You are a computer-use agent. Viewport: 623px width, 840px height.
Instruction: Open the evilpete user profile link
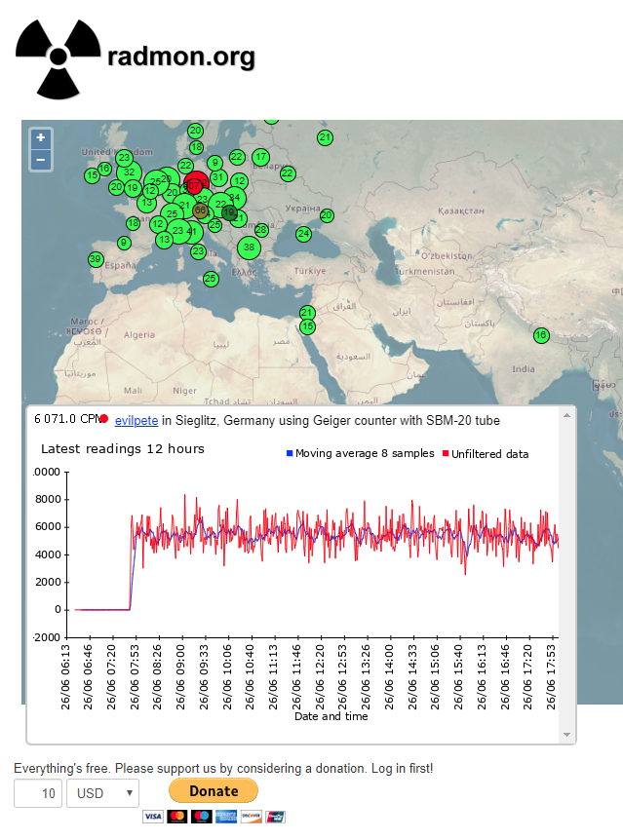pyautogui.click(x=136, y=421)
